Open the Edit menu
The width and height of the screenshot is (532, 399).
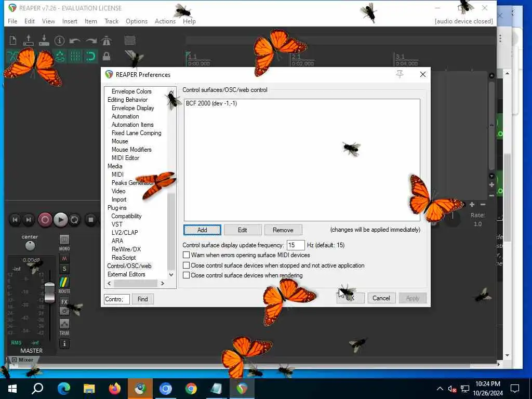(x=30, y=21)
